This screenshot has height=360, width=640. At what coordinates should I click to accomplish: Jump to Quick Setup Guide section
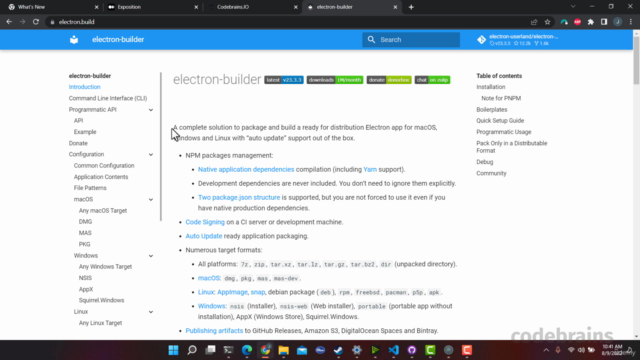500,121
